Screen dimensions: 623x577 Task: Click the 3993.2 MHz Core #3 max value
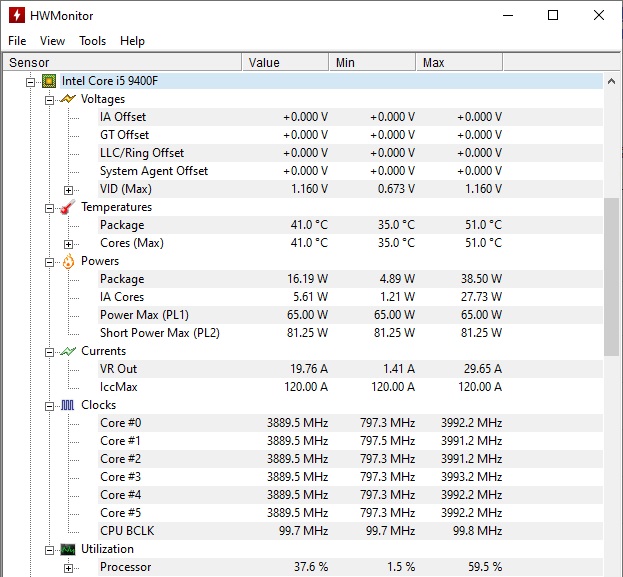[x=472, y=476]
